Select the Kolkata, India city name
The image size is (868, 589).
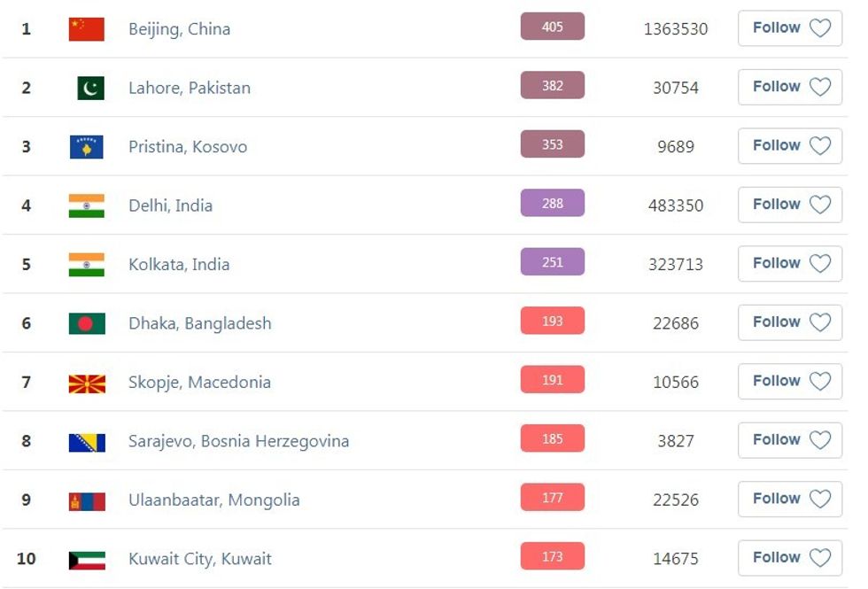(x=179, y=265)
